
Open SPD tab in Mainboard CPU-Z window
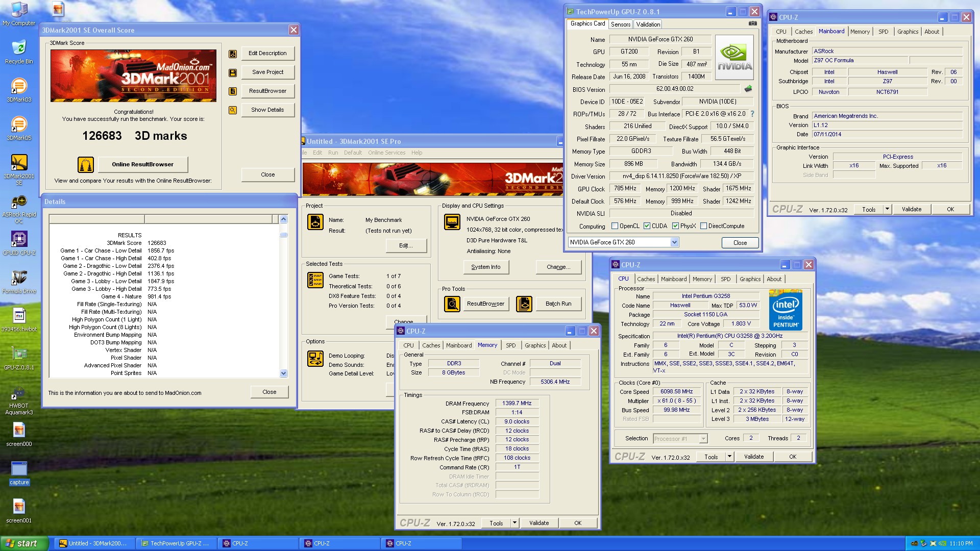click(883, 32)
